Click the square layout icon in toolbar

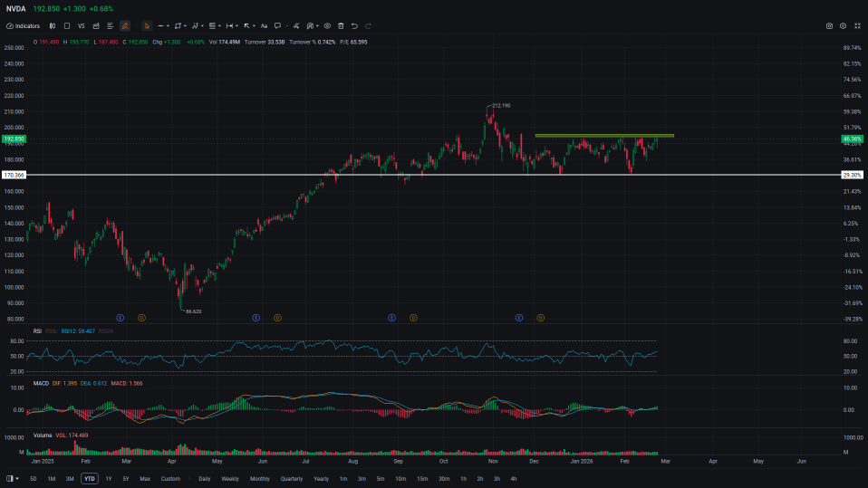67,26
